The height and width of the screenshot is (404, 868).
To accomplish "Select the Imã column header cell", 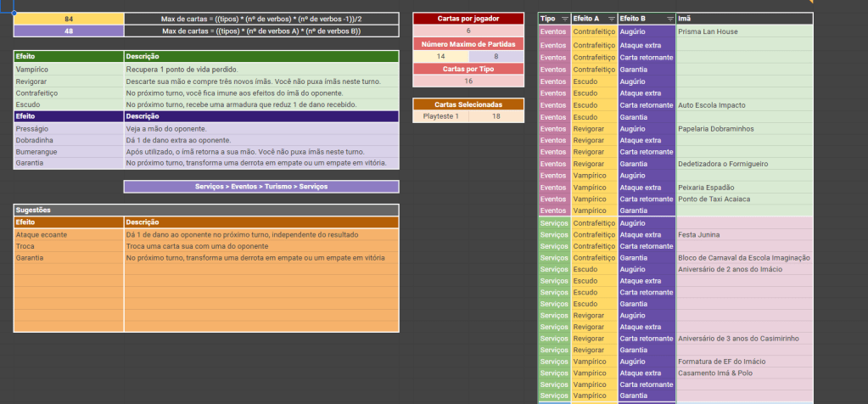I will pyautogui.click(x=743, y=19).
